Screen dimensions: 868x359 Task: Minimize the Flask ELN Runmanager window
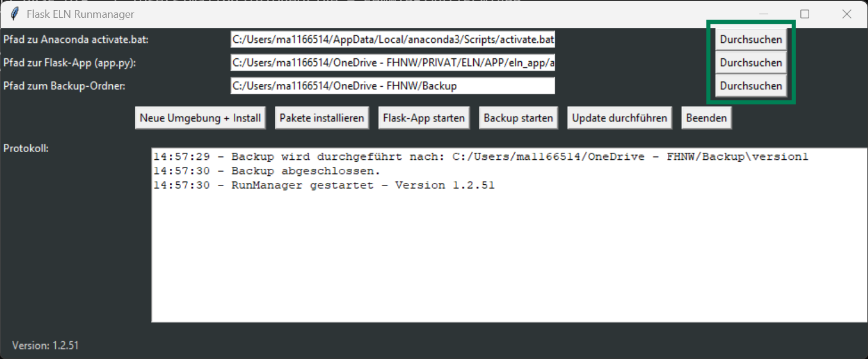[x=764, y=14]
